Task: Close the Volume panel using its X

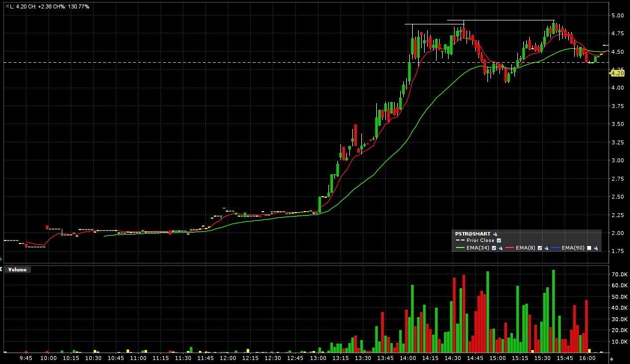Action: pyautogui.click(x=1, y=269)
